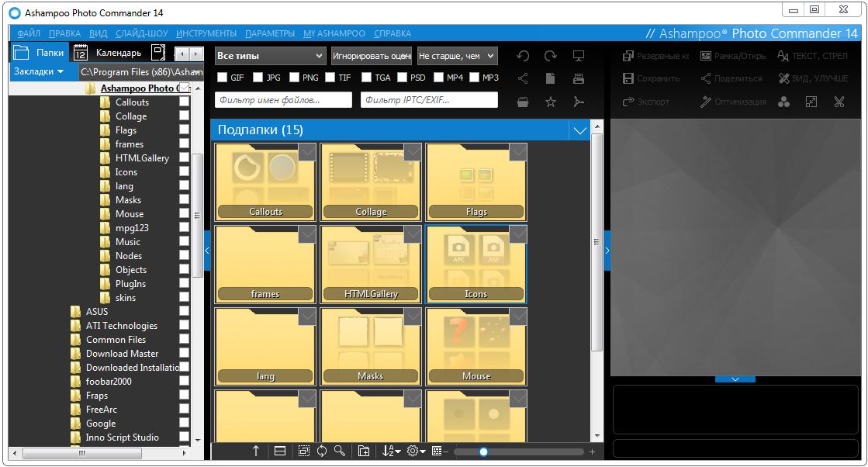The height and width of the screenshot is (467, 868).
Task: Open the ИНСТРУМЕНТЫ menu
Action: click(206, 33)
